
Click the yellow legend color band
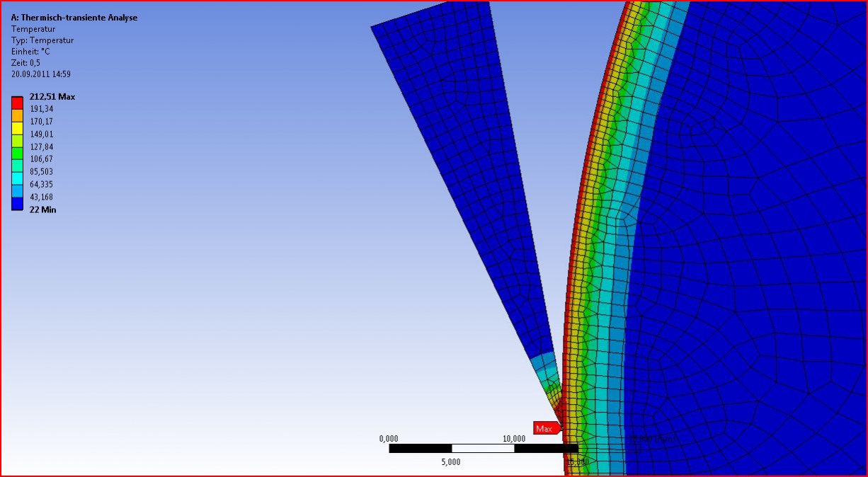18,128
